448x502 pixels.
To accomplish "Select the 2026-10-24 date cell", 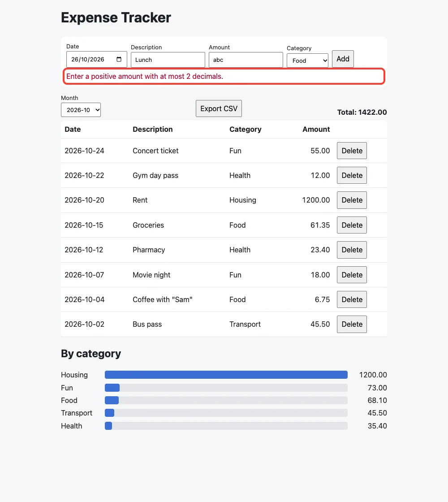I will tap(85, 151).
